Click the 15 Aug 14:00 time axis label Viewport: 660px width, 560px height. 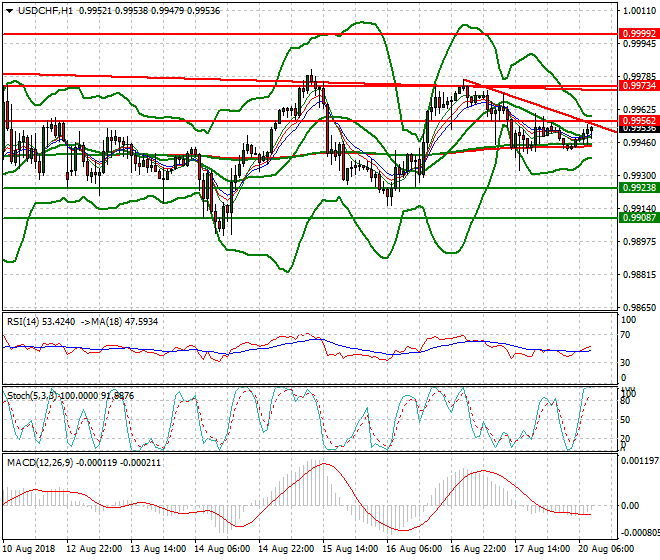coord(350,549)
